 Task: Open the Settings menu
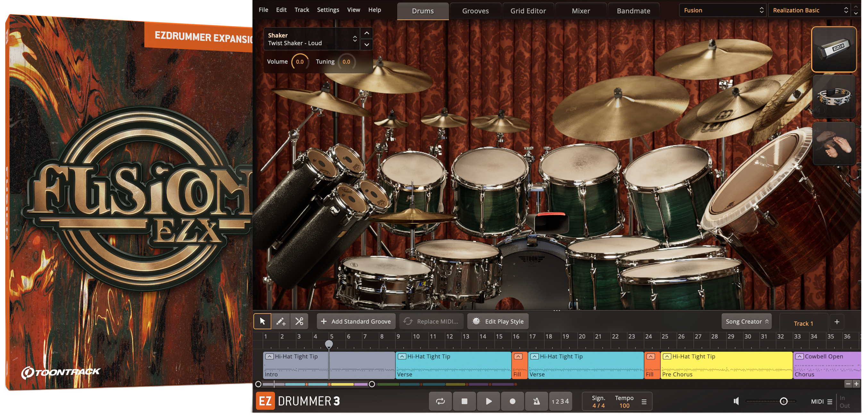click(328, 10)
